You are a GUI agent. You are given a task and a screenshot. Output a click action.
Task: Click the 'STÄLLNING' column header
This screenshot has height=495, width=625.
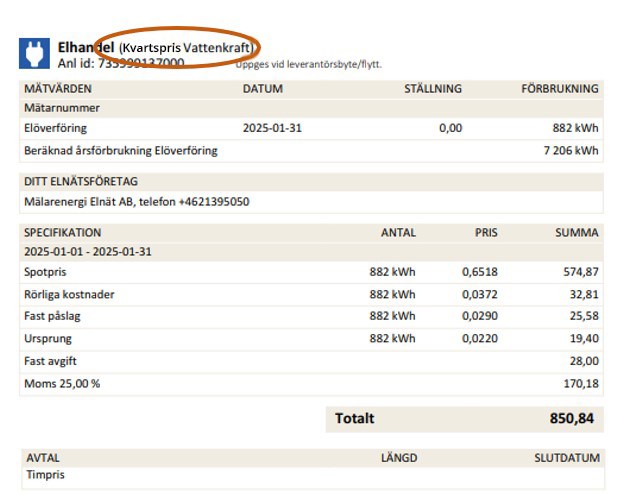pos(433,88)
